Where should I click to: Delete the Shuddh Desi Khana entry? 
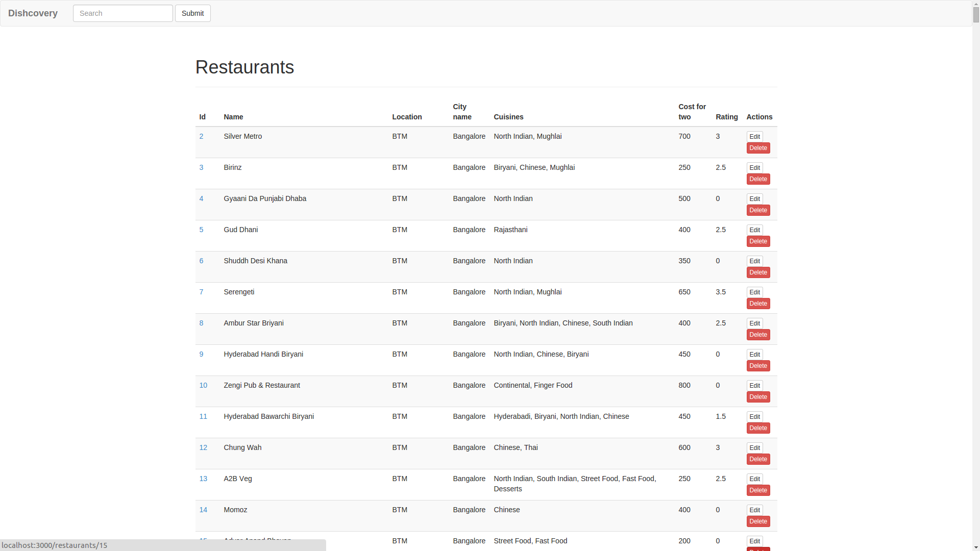point(758,272)
